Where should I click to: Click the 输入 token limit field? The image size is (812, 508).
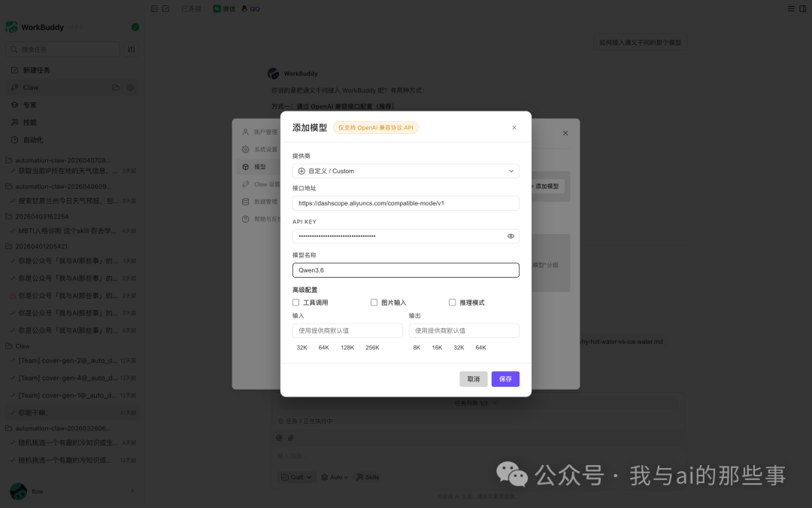[347, 330]
